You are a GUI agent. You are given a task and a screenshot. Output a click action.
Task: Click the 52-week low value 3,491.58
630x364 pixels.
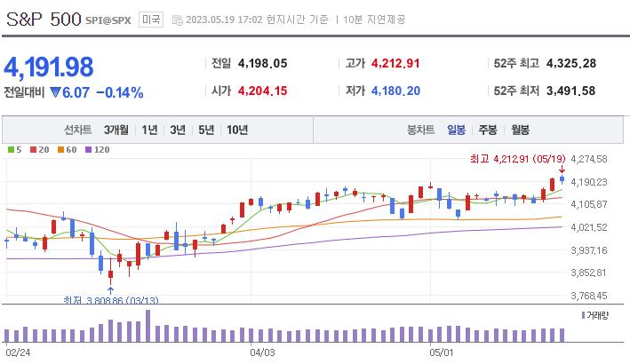(x=570, y=91)
